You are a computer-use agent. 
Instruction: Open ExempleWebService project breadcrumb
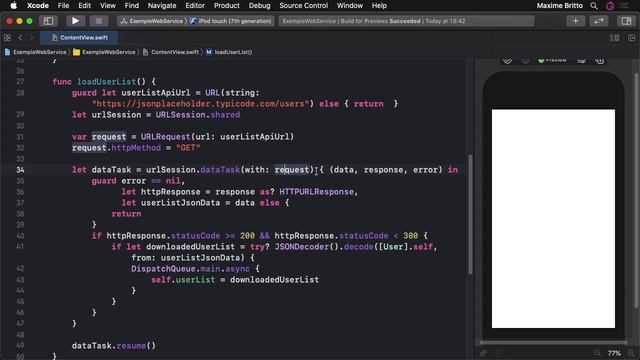pos(36,52)
